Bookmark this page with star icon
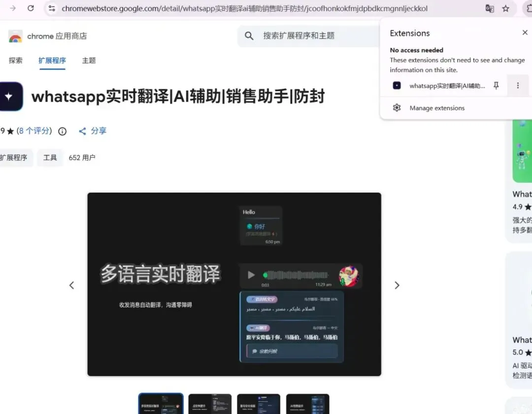532x414 pixels. [505, 8]
